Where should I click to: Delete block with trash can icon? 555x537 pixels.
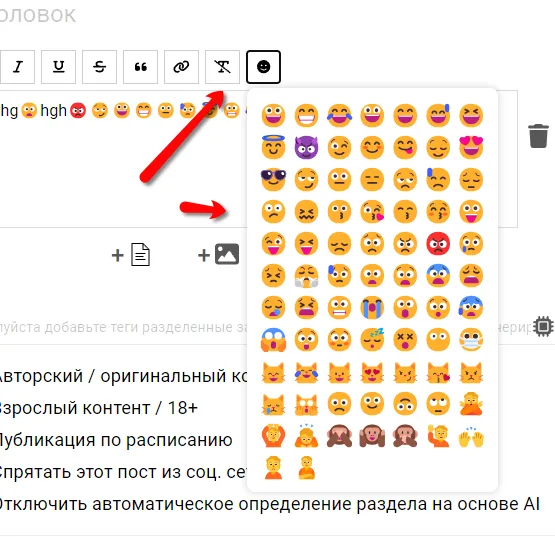tap(538, 136)
